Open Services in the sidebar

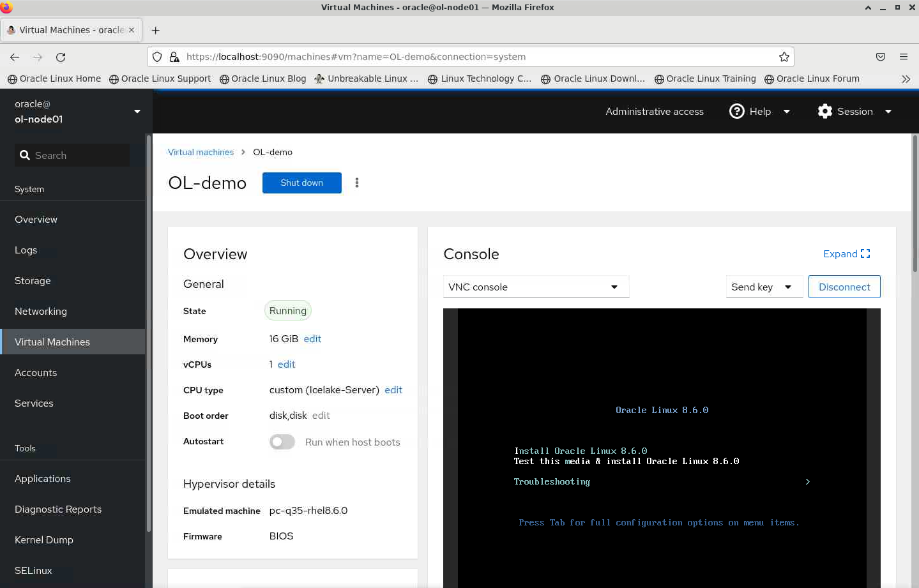pyautogui.click(x=73, y=403)
